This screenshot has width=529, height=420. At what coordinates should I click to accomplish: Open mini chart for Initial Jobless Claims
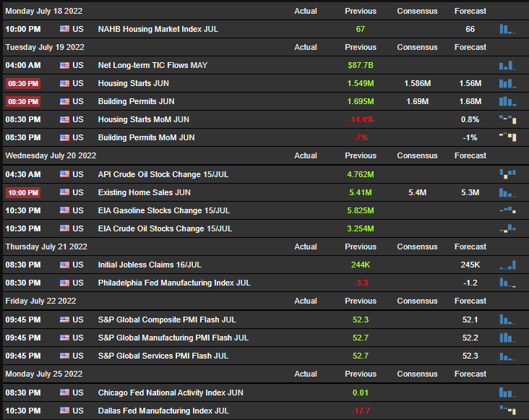pyautogui.click(x=507, y=265)
